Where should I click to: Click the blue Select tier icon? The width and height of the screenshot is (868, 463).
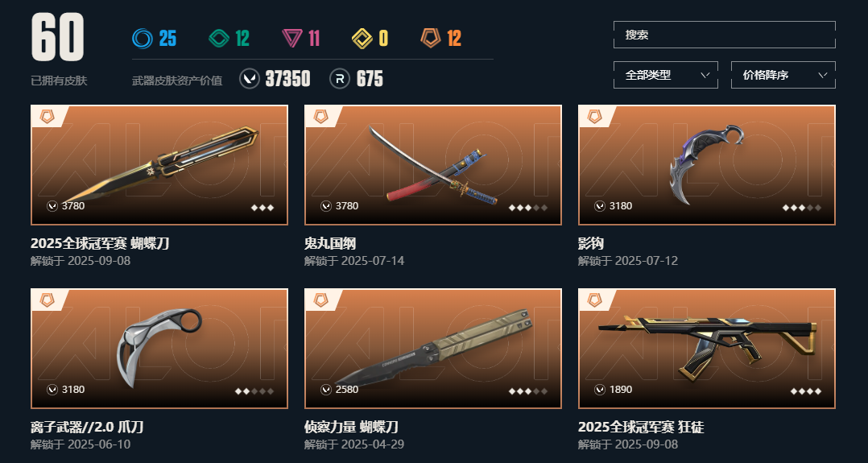point(143,38)
